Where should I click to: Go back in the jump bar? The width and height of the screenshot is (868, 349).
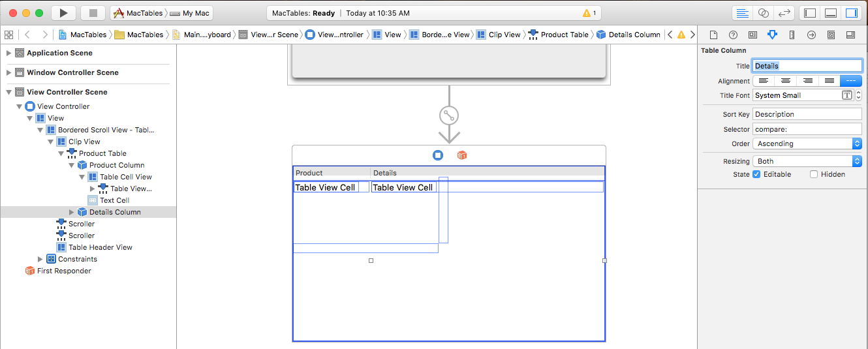(x=27, y=35)
